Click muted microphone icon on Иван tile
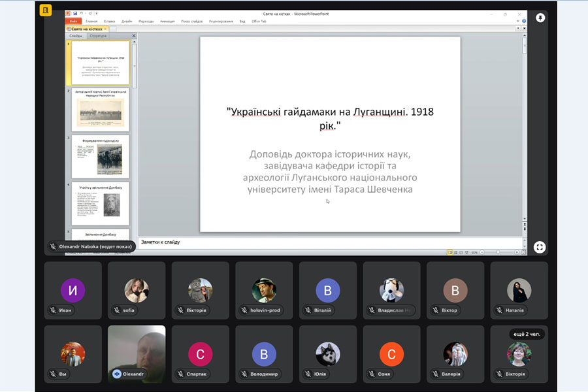588x392 pixels. [52, 310]
